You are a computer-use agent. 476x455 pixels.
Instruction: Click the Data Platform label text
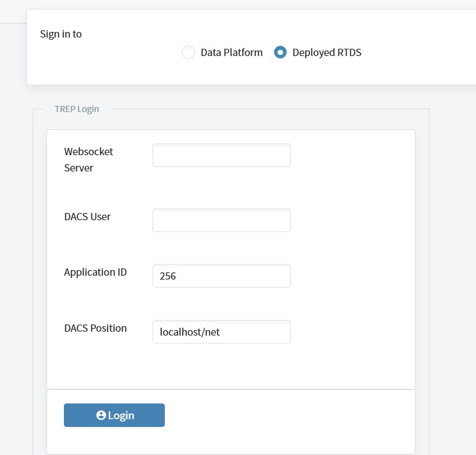[x=232, y=53]
